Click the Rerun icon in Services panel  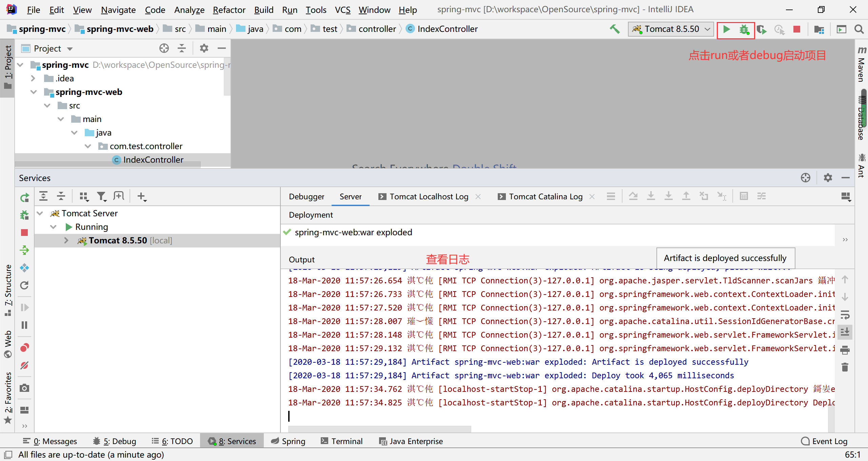click(24, 197)
